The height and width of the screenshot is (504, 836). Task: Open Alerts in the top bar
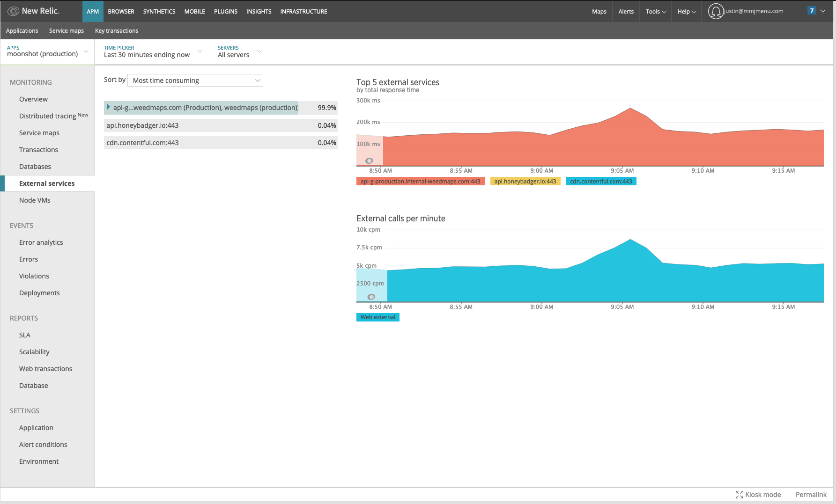coord(626,11)
